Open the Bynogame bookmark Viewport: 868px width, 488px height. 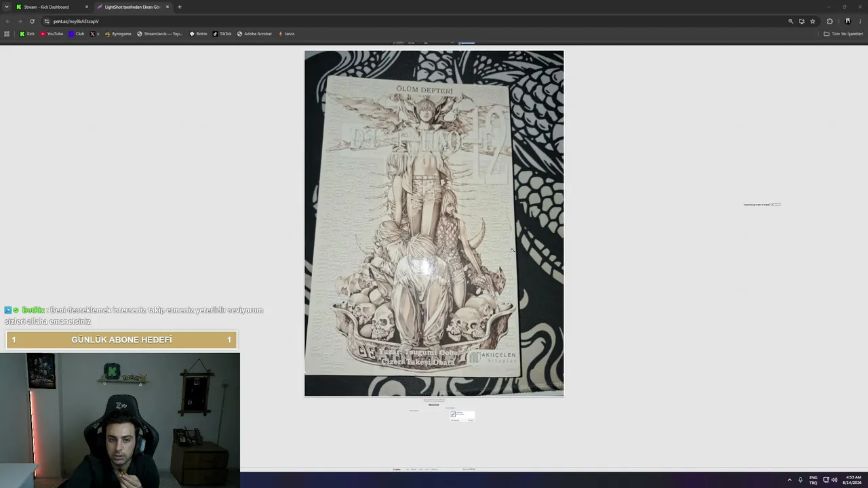tap(118, 34)
